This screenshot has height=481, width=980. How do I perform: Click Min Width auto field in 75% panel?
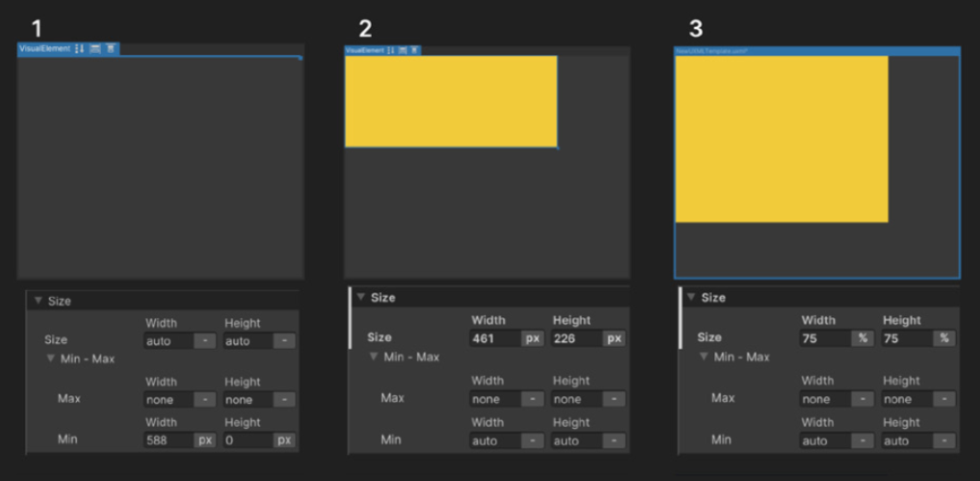825,441
